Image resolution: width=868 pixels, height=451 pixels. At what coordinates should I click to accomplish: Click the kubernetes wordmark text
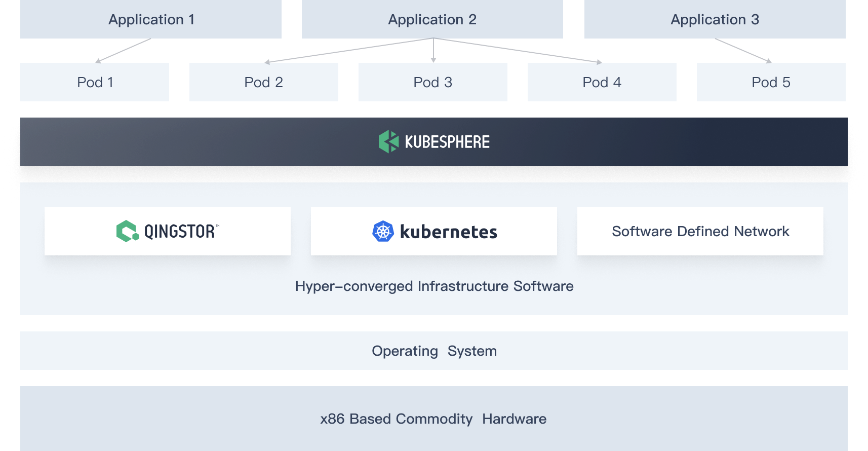(449, 232)
